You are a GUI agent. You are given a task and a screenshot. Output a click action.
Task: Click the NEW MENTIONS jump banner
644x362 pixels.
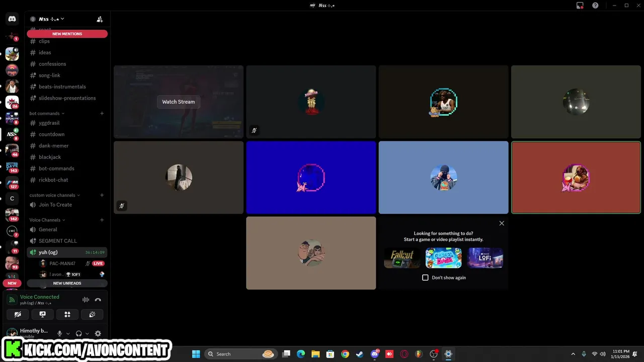tap(67, 34)
